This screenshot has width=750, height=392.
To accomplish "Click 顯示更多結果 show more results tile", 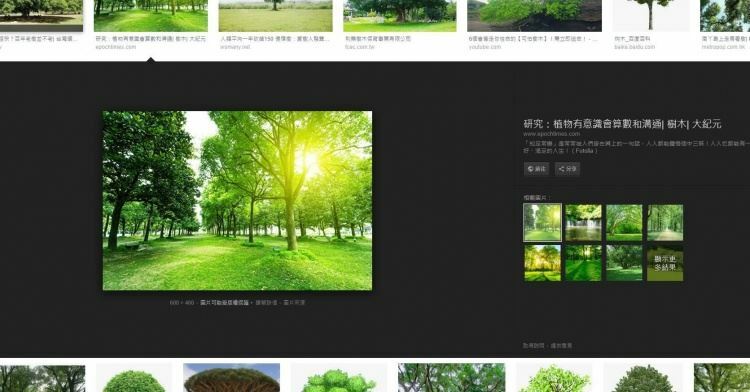I will 665,263.
